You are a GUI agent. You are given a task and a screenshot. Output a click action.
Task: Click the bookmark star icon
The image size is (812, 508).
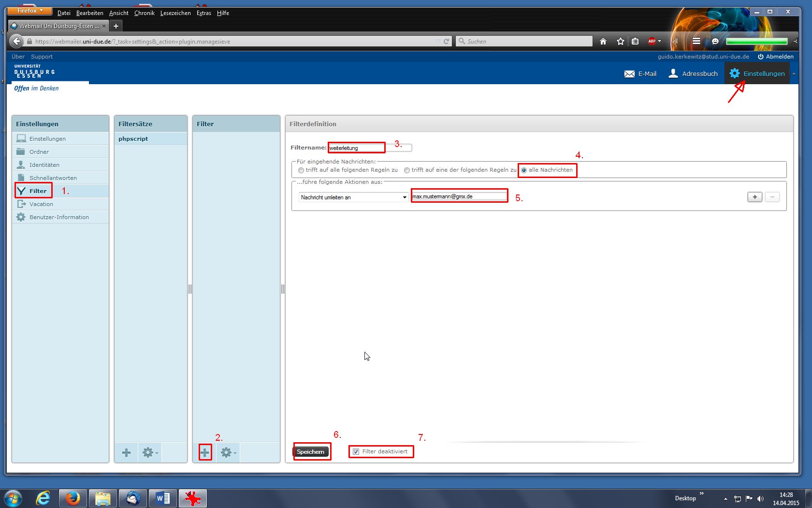[621, 42]
